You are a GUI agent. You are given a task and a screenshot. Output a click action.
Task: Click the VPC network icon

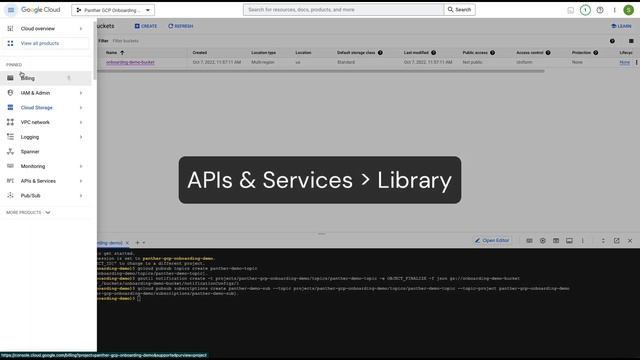pos(10,122)
